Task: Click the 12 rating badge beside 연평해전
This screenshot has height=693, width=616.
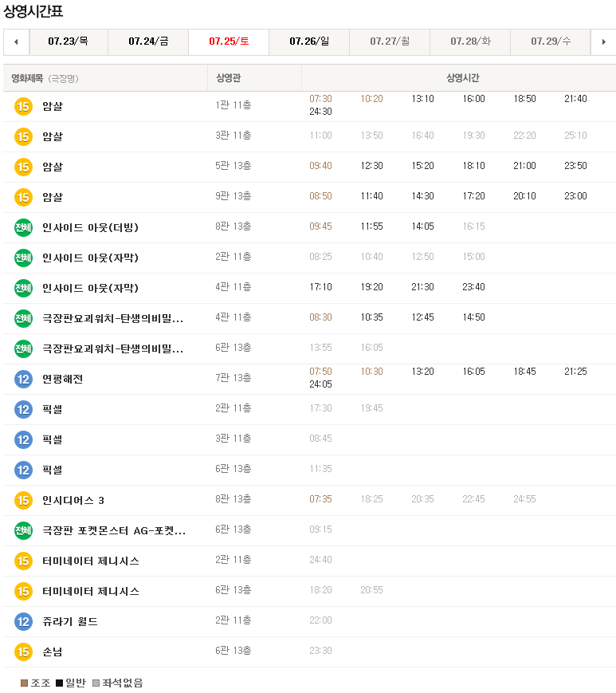Action: click(23, 379)
